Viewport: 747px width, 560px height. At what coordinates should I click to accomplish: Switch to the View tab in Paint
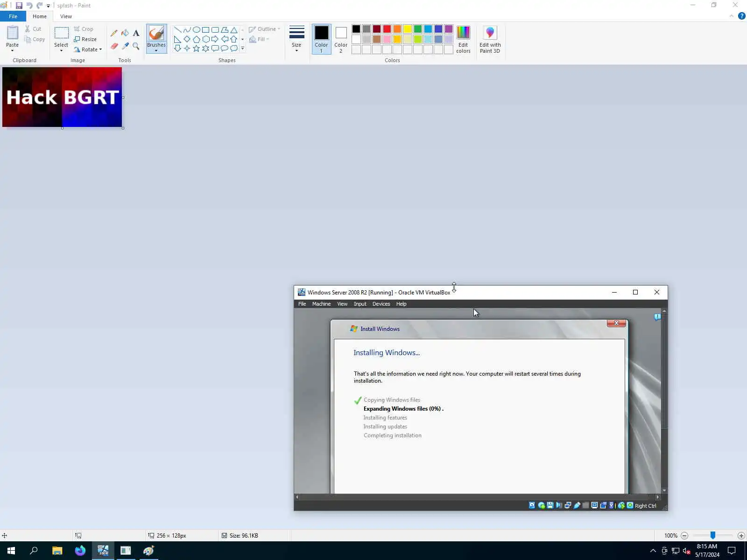[x=66, y=16]
